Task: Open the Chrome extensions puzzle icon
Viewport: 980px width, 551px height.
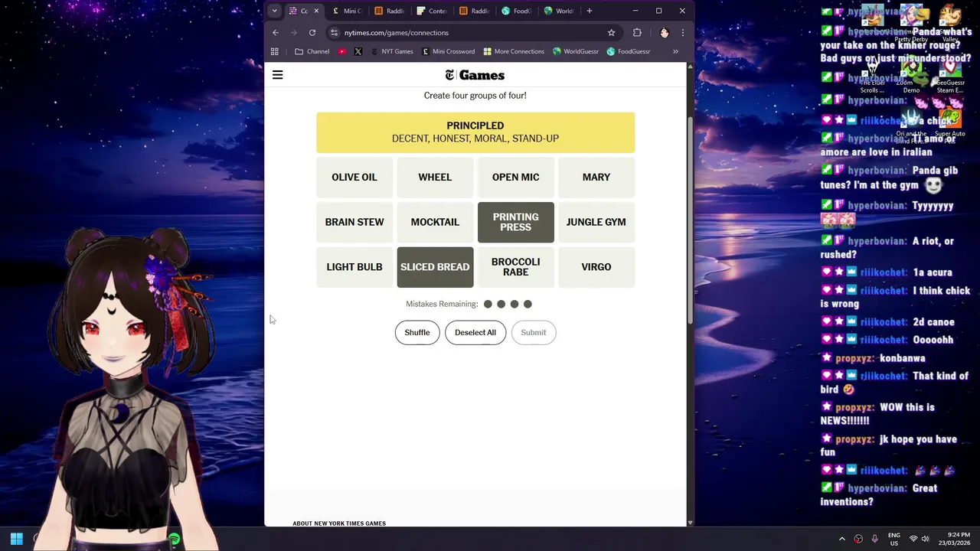Action: [637, 33]
